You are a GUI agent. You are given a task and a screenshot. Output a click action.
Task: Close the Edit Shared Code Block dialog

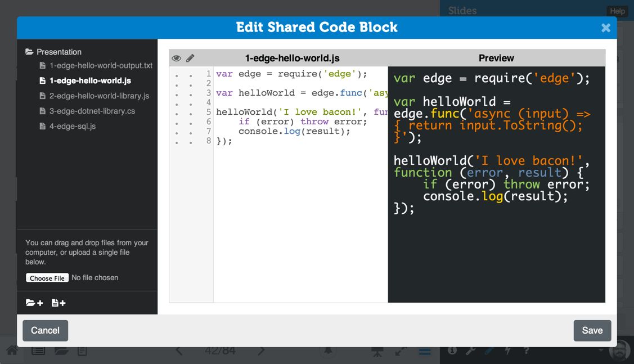605,28
